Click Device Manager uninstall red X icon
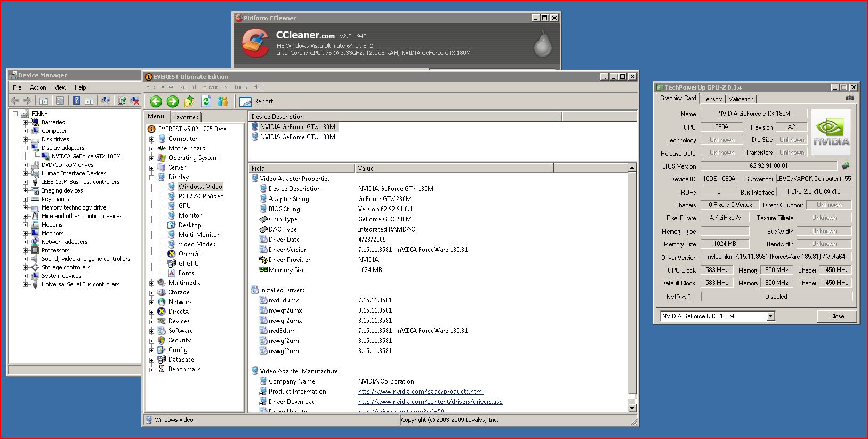Screen dimensions: 868x439 pos(134,100)
